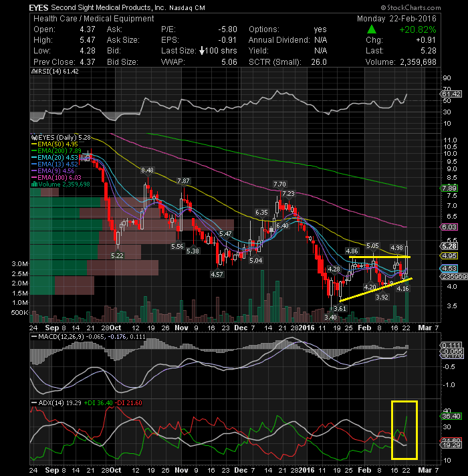Click the +DI 36.40 green label

coord(98,403)
